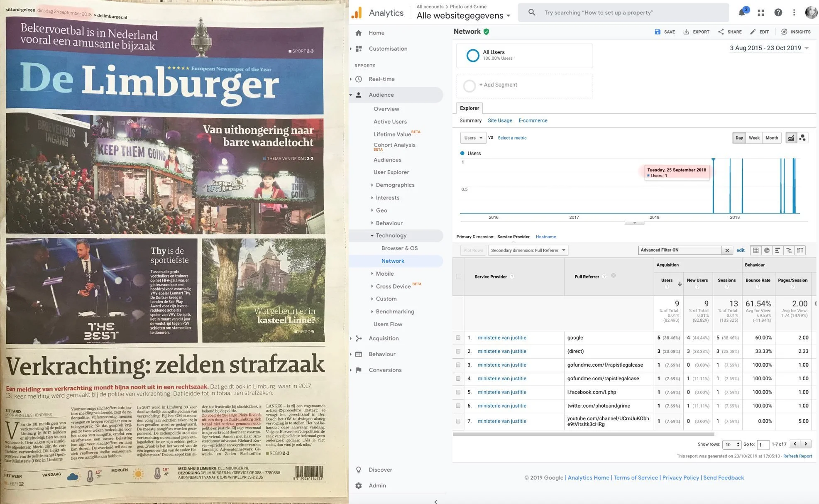Select the pivot table view icon

coord(800,250)
